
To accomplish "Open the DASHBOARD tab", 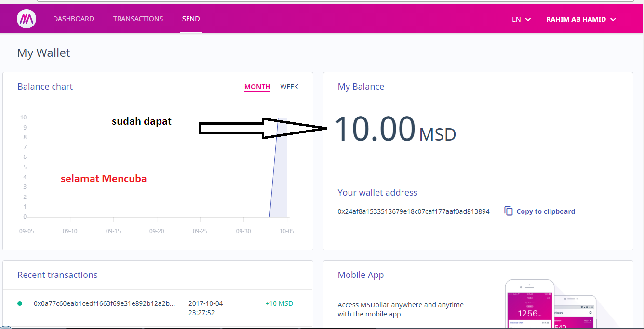I will (73, 19).
